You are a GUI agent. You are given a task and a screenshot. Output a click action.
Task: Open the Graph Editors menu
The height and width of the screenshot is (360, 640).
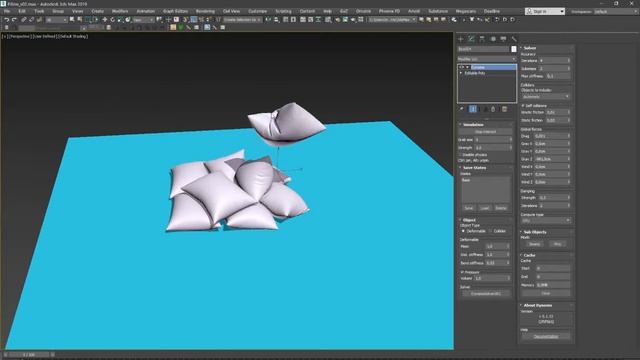click(175, 11)
